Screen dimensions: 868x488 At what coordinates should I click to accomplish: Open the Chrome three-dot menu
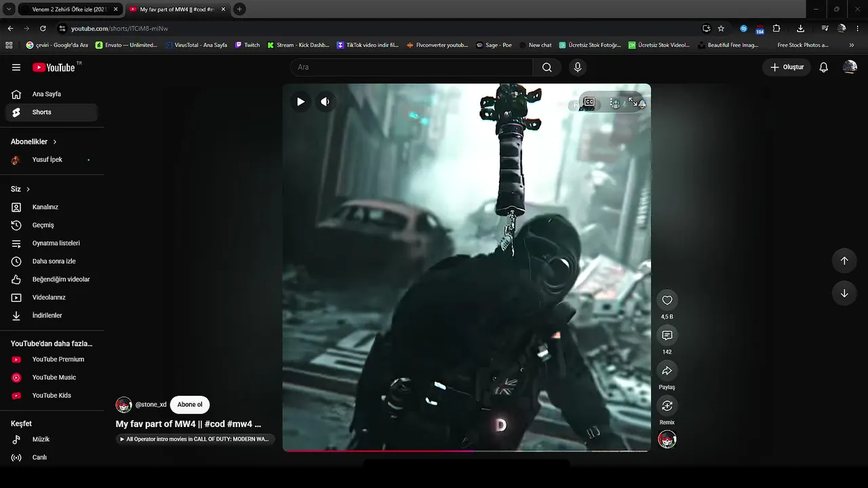coord(858,28)
